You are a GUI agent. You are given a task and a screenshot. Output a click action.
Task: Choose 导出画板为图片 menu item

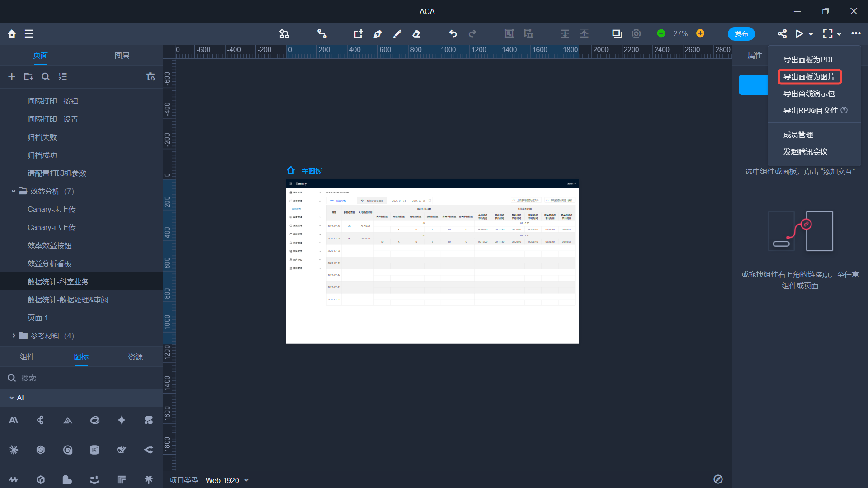tap(809, 77)
